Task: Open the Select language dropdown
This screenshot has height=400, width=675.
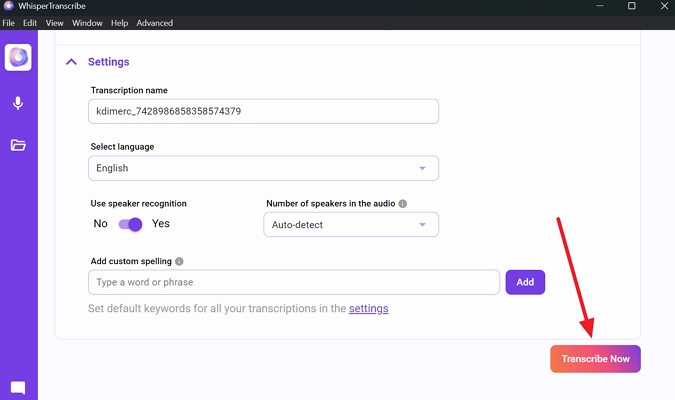Action: point(263,168)
